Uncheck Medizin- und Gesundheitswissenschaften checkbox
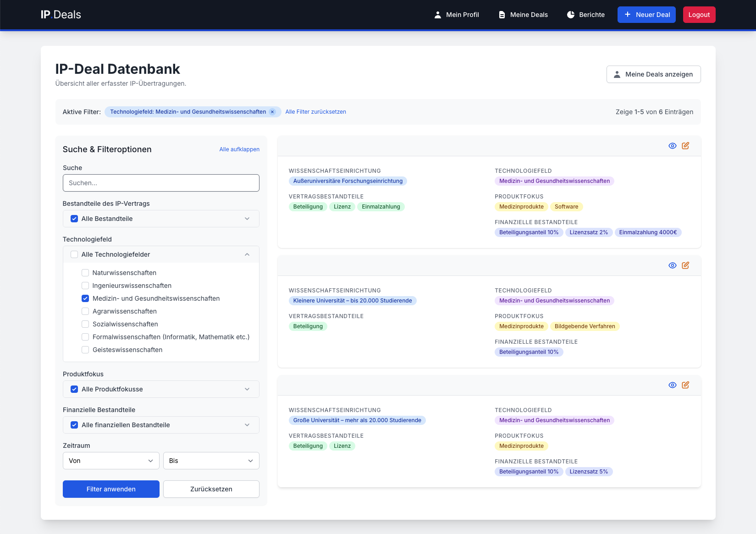This screenshot has width=756, height=534. click(x=85, y=298)
